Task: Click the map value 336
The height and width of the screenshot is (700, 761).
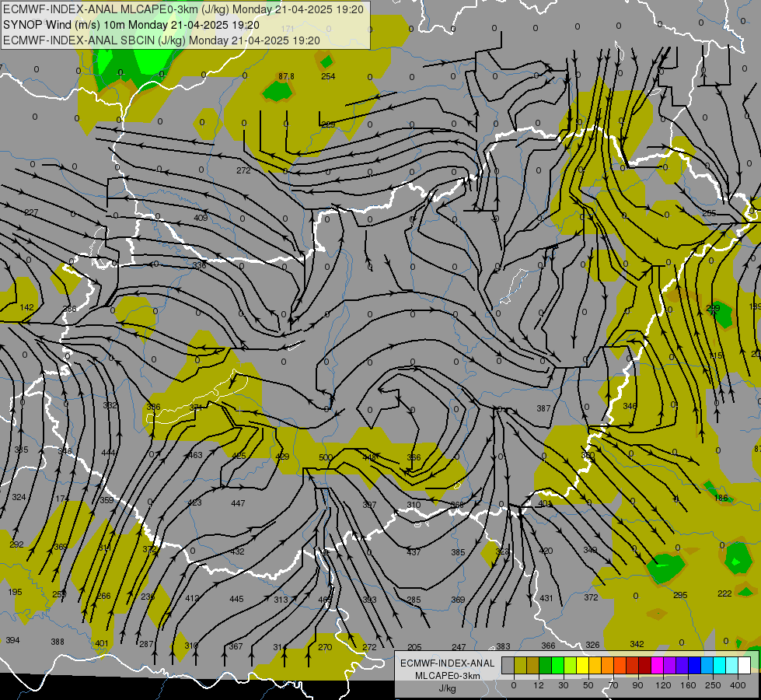Action: click(199, 265)
